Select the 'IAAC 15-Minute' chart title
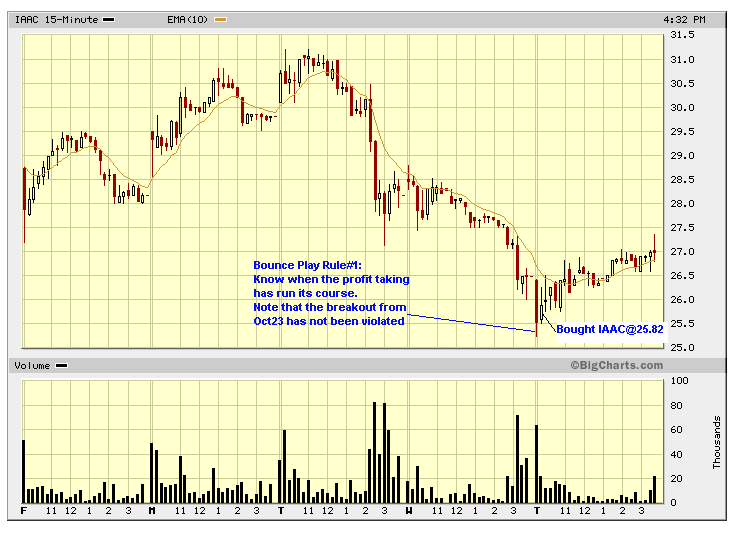The image size is (740, 534). (57, 20)
